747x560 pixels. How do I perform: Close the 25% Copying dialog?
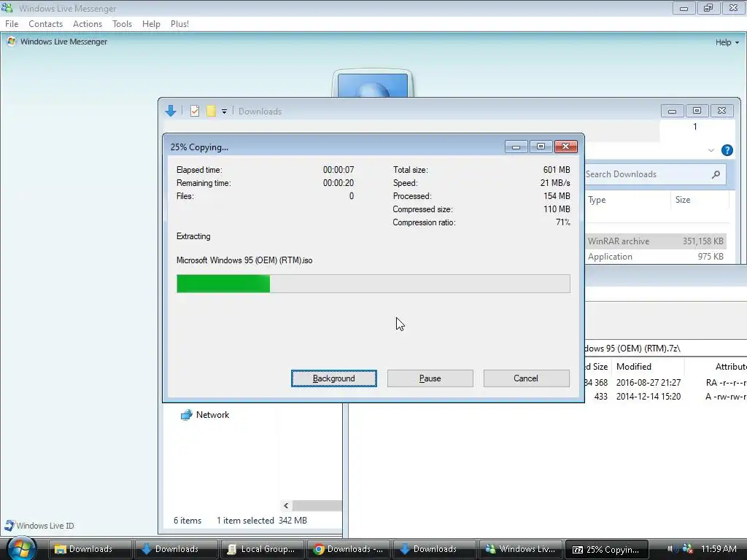pos(566,147)
